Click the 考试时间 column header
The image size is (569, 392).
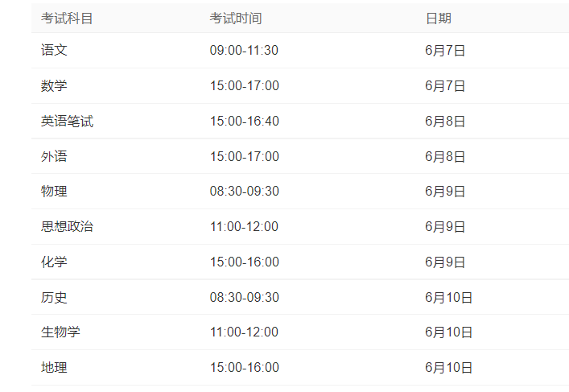pos(236,19)
